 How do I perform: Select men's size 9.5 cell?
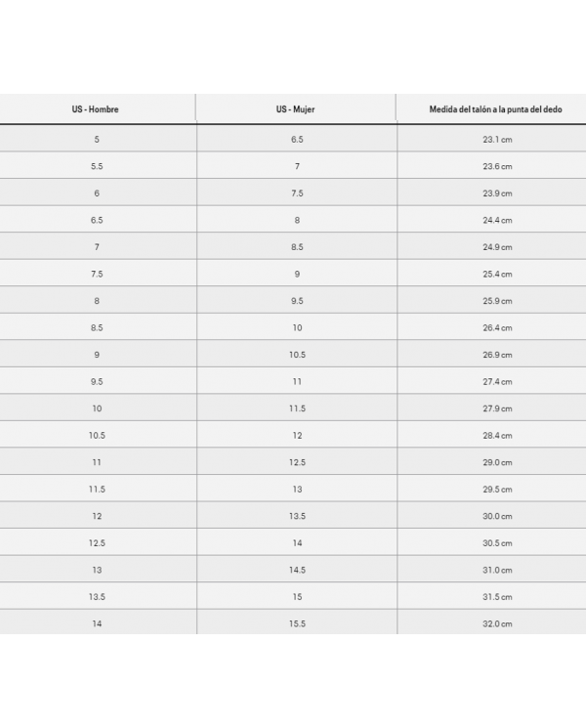coord(98,381)
